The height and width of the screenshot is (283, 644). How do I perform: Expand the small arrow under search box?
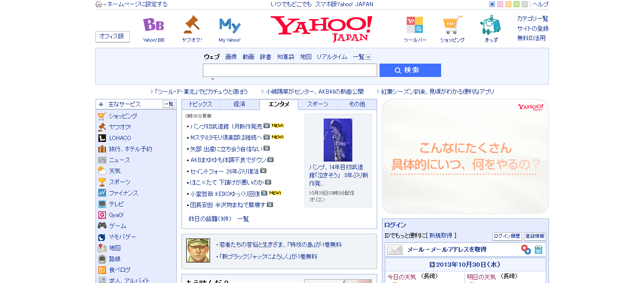pyautogui.click(x=212, y=79)
